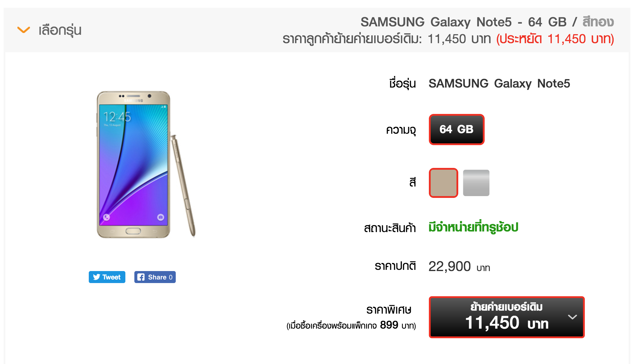Tweet this product page

pos(107,277)
